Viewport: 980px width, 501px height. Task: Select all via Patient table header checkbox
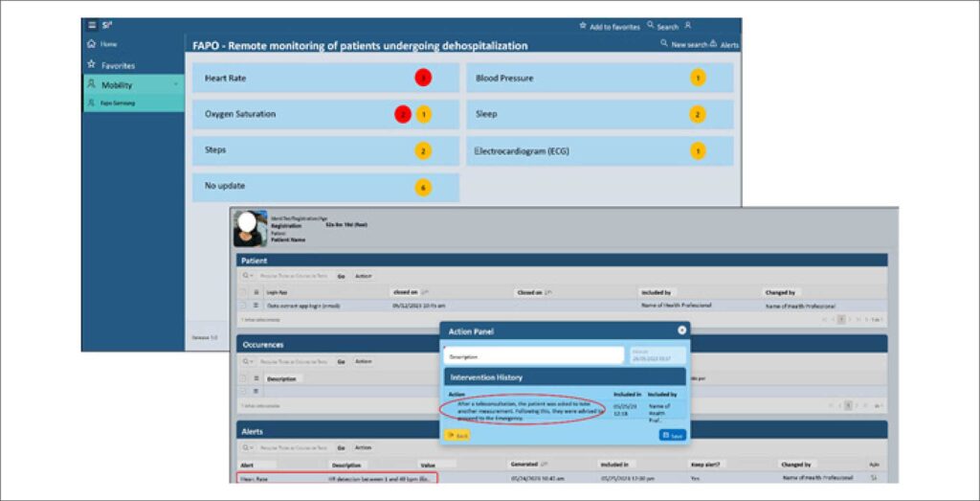(243, 291)
